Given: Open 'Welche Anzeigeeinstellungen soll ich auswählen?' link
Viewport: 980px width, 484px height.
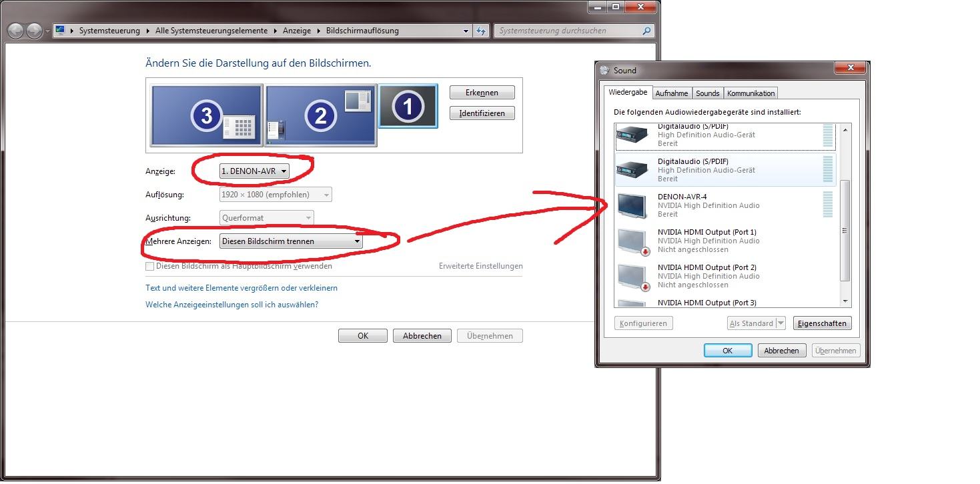Looking at the screenshot, I should pyautogui.click(x=232, y=305).
